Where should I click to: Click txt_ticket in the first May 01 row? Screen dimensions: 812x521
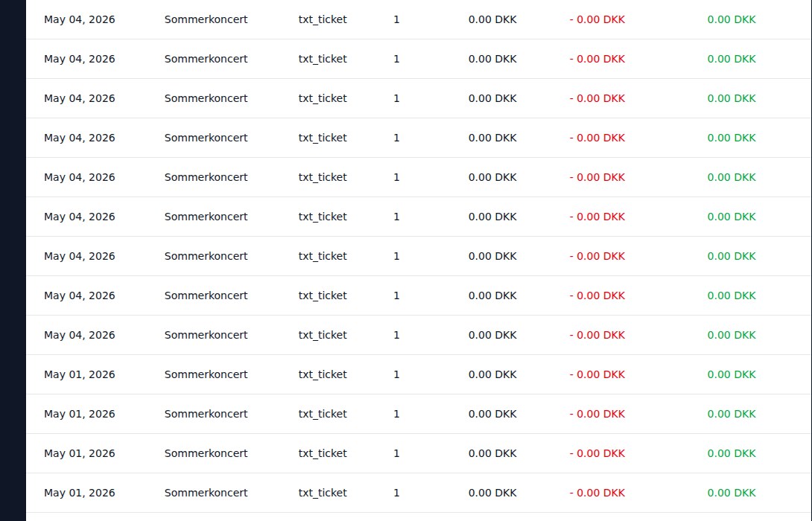323,374
